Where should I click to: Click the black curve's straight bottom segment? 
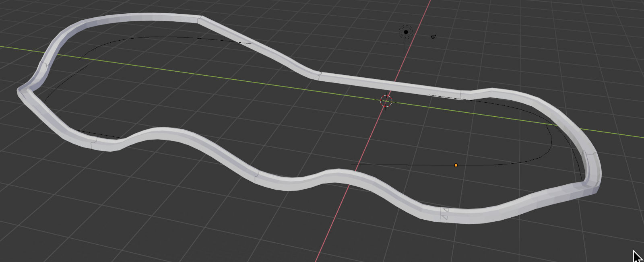pos(402,165)
